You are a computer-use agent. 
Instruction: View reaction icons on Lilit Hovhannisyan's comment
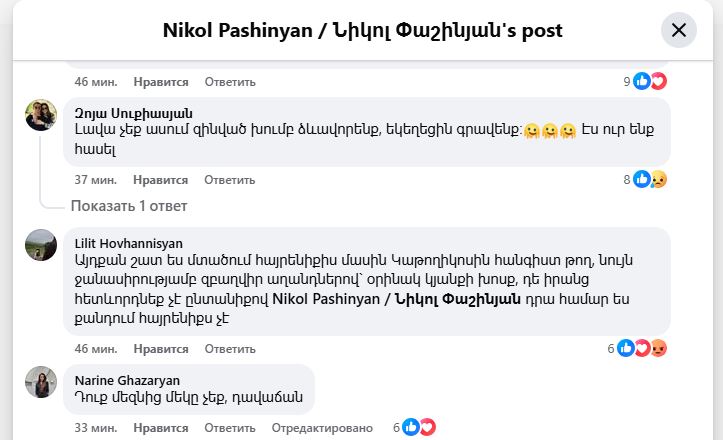click(641, 349)
